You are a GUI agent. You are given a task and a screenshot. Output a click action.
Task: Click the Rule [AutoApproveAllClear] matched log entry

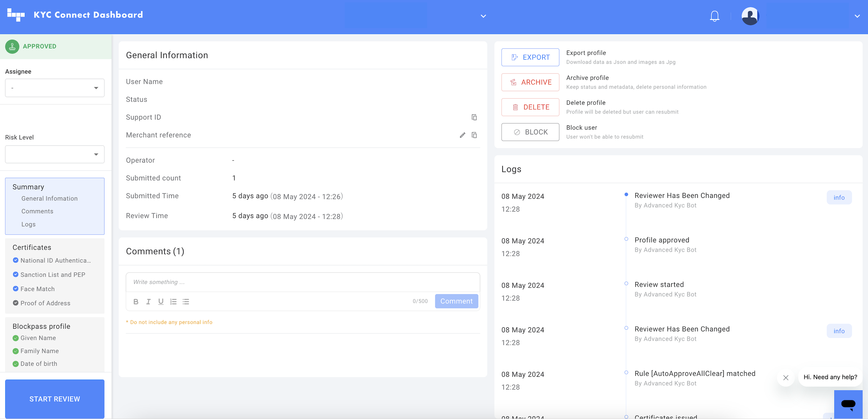click(695, 374)
